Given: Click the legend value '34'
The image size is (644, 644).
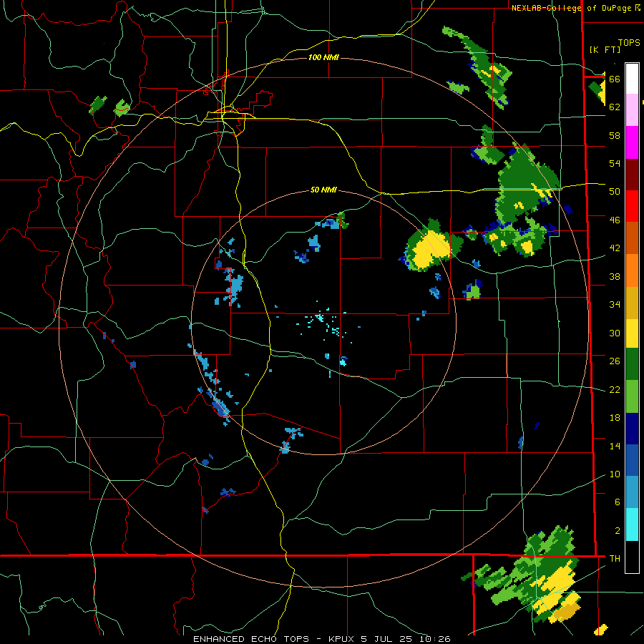Looking at the screenshot, I should [615, 304].
